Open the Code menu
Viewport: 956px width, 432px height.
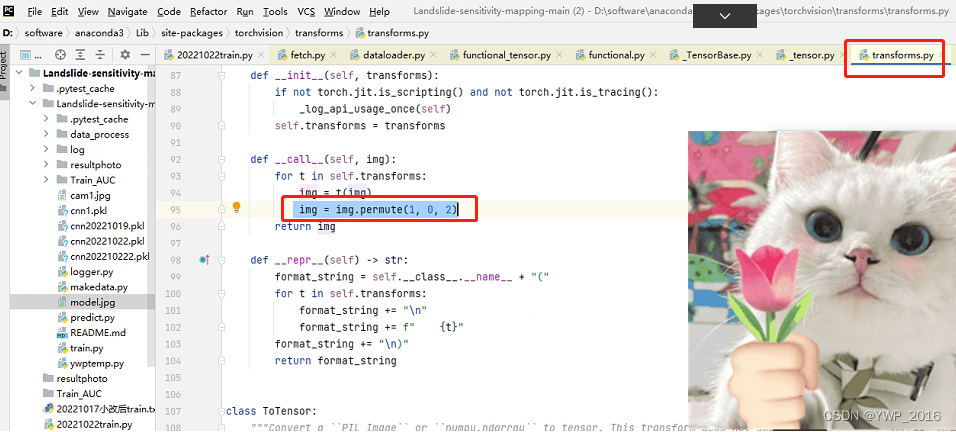169,12
